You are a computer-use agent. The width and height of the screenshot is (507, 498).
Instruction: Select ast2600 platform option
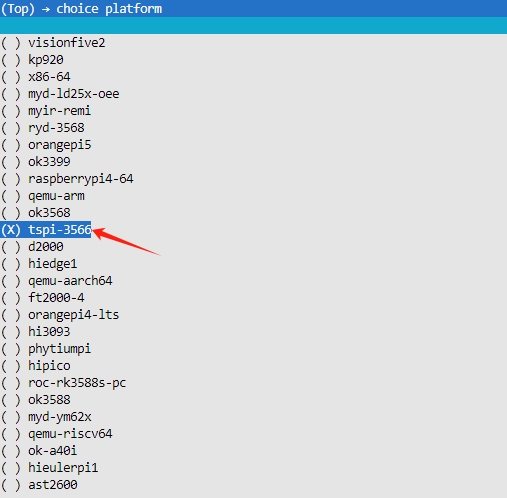click(x=39, y=485)
